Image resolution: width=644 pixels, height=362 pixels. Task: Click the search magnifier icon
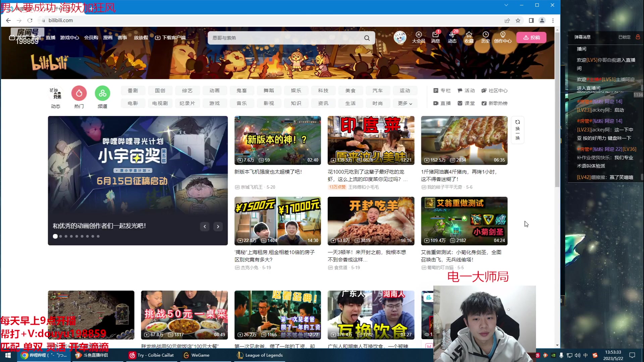pos(367,38)
